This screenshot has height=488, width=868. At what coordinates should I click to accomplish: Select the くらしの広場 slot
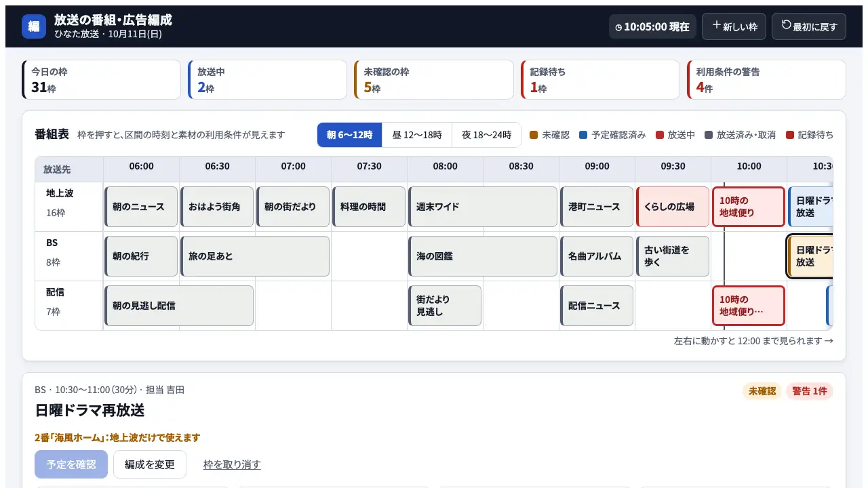673,207
